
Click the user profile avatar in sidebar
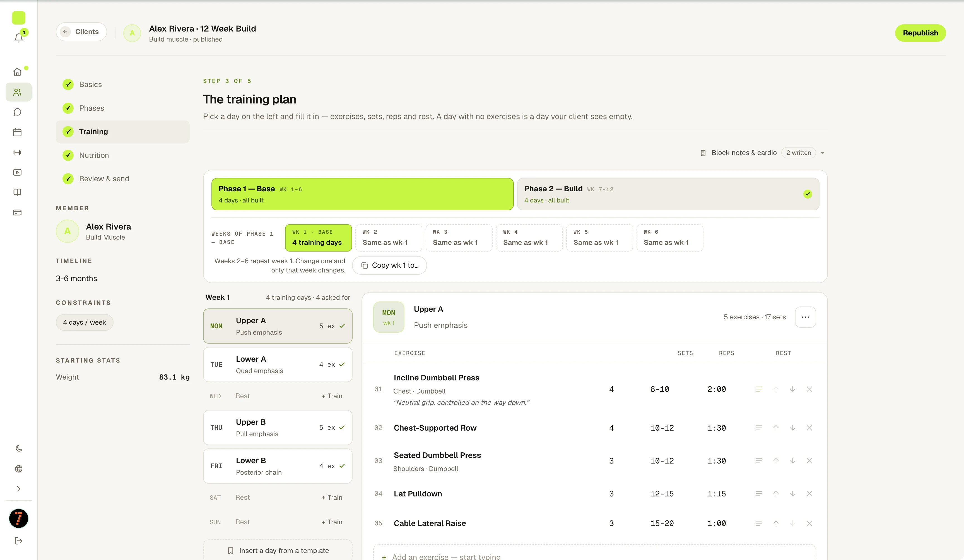tap(19, 519)
